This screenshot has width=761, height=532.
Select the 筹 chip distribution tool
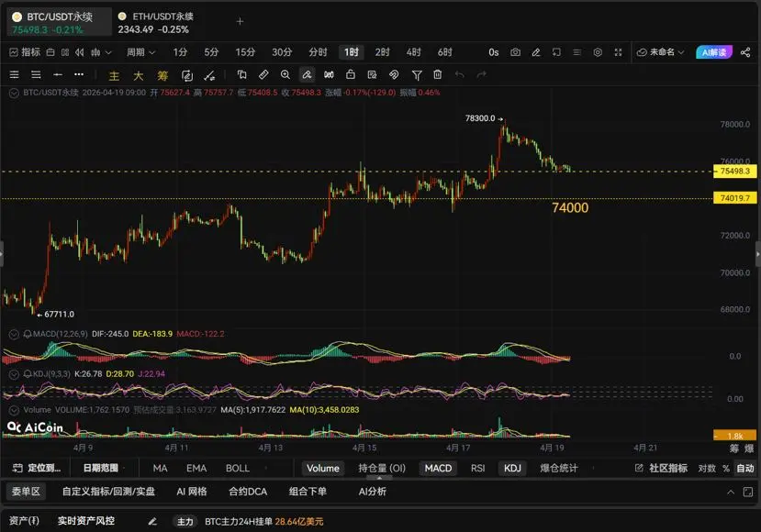[162, 75]
